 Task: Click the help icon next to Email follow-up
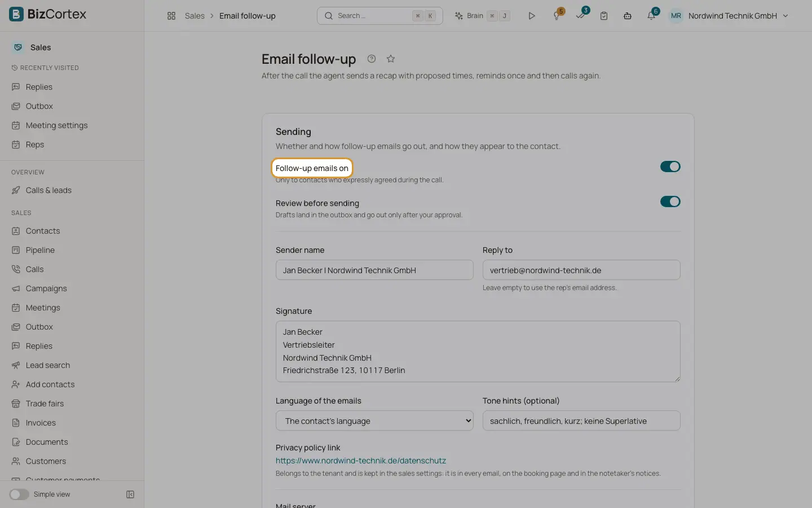point(372,59)
